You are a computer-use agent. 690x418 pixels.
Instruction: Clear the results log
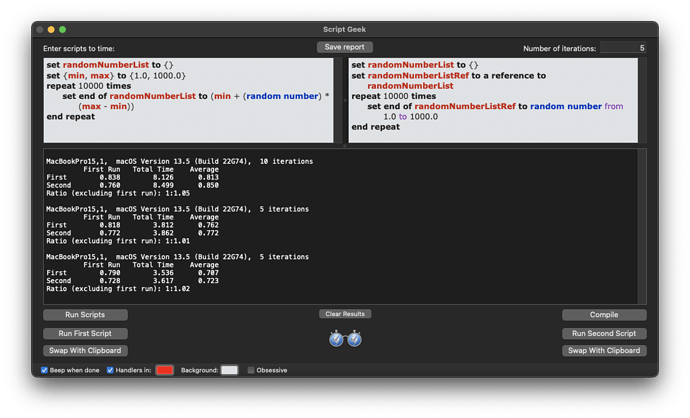(x=345, y=314)
